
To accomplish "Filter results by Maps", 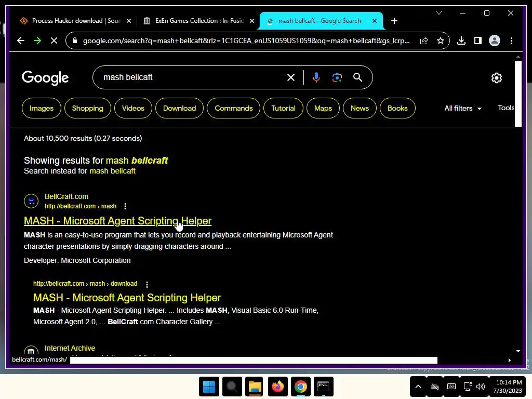I will (323, 108).
